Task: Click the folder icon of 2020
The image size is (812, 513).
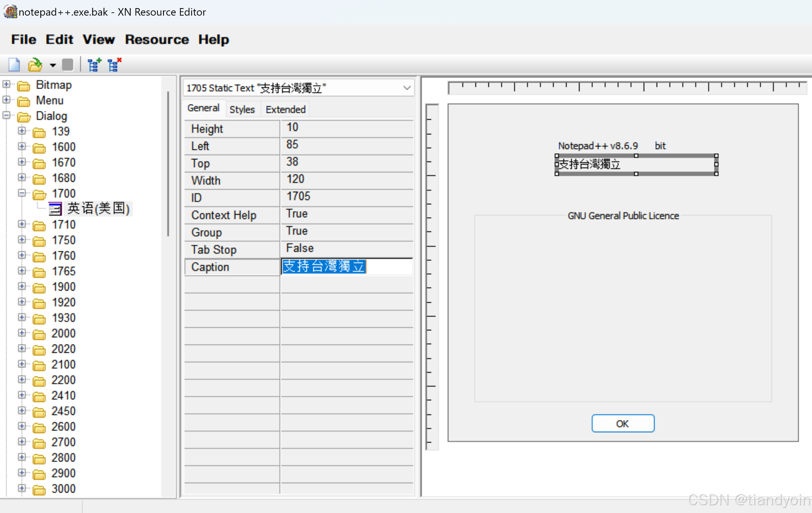Action: [x=39, y=350]
